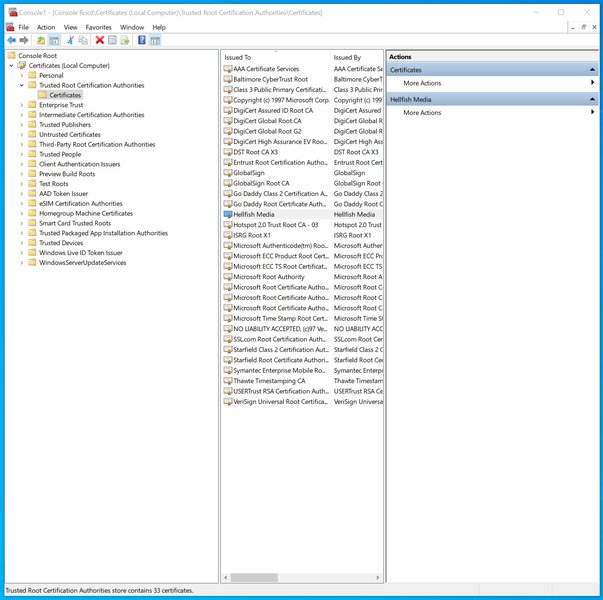Click the certificate icon beside Hellfish Media

[x=228, y=214]
